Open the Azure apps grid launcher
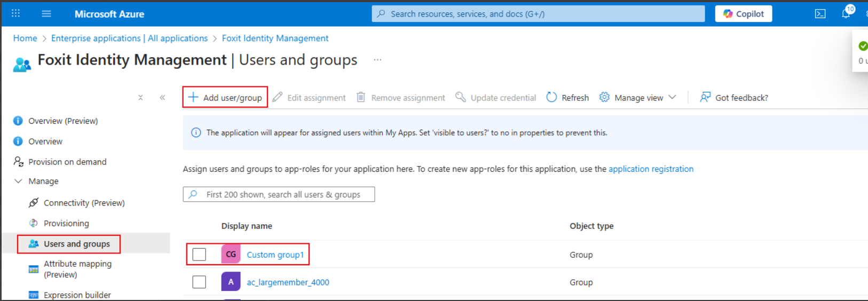 pyautogui.click(x=16, y=13)
